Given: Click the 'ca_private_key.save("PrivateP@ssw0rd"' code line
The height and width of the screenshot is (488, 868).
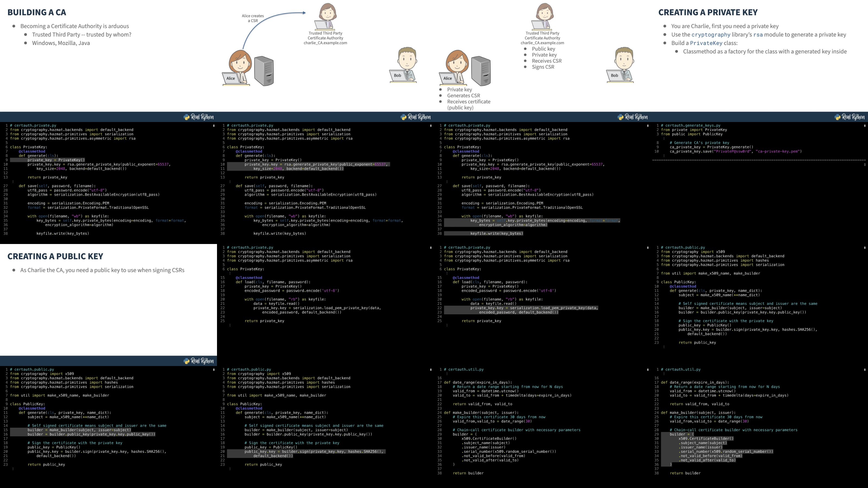Looking at the screenshot, I should [x=736, y=152].
